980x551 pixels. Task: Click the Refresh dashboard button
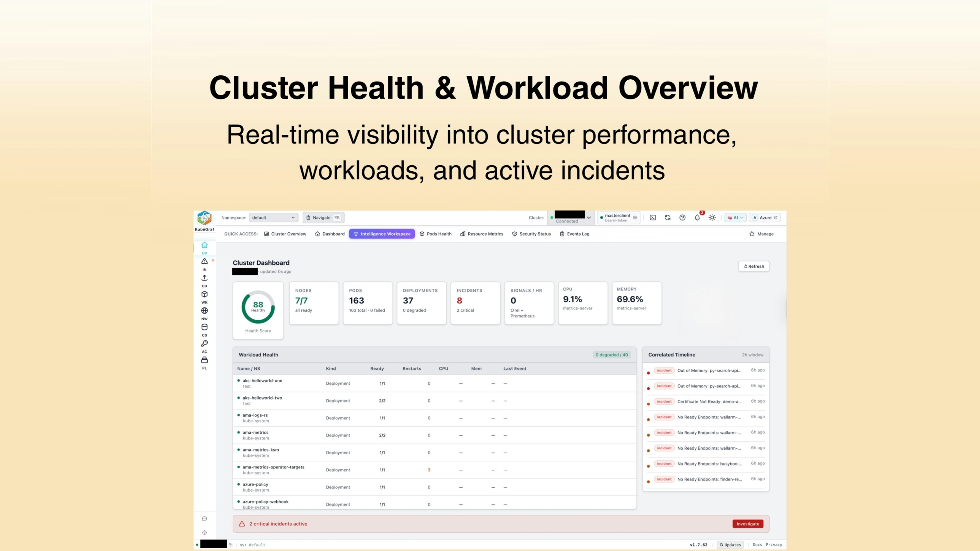click(754, 266)
